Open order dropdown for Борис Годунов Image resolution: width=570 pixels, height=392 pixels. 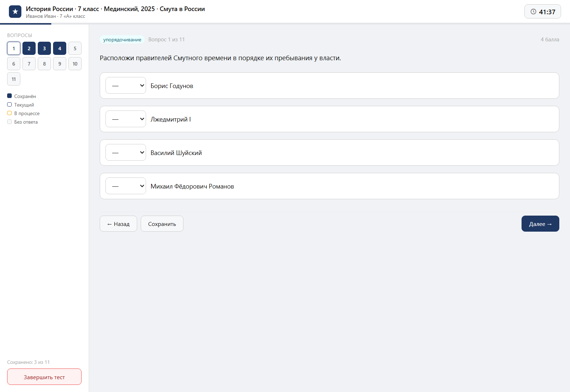(x=126, y=86)
